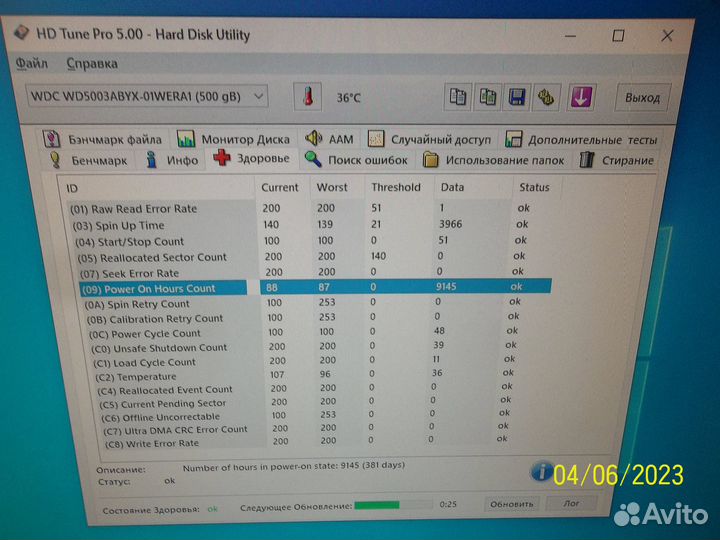Switch to the Случайный доступ tab
Screen dimensions: 720x540
430,139
